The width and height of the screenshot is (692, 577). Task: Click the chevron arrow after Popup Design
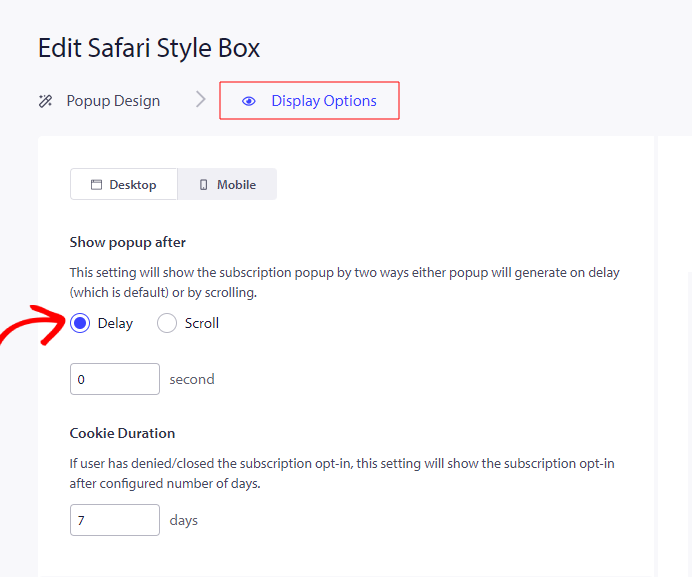[x=201, y=100]
